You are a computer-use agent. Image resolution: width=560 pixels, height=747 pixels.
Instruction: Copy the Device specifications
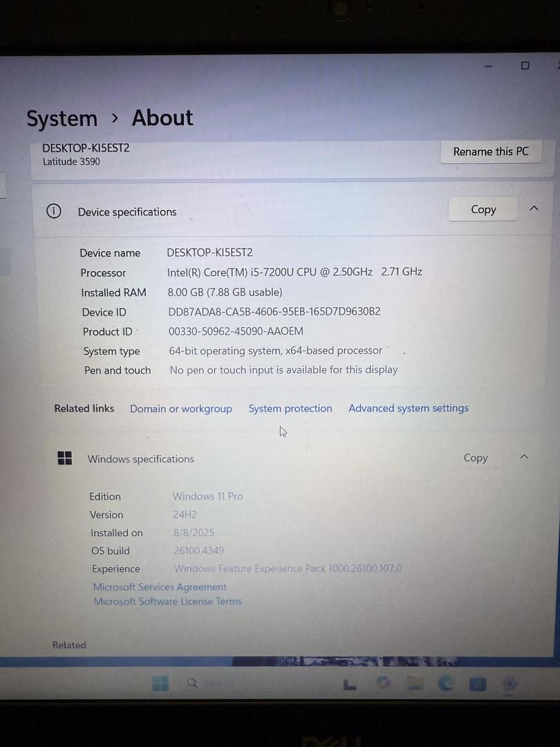pos(483,209)
